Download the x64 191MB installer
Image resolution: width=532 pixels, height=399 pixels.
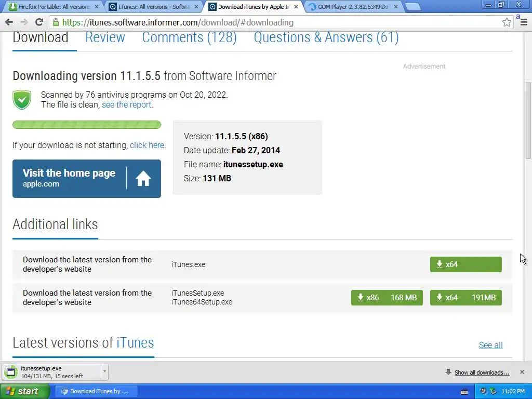coord(466,298)
